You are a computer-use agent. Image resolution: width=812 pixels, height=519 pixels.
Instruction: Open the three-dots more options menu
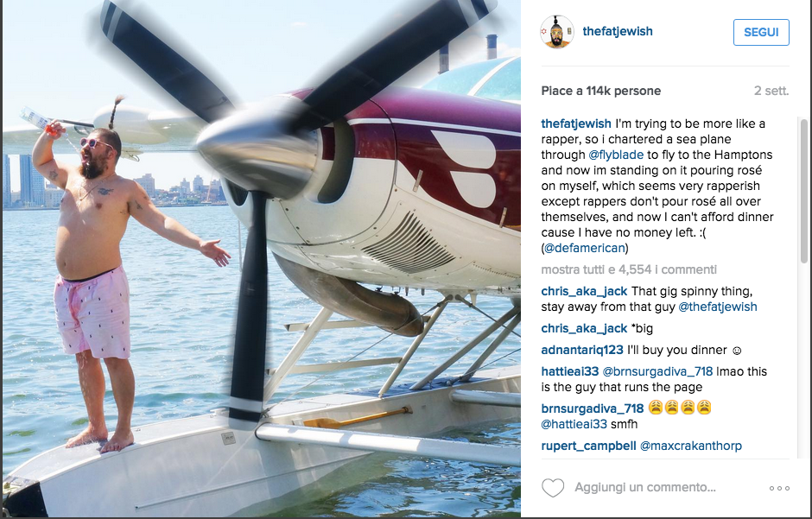coord(779,488)
